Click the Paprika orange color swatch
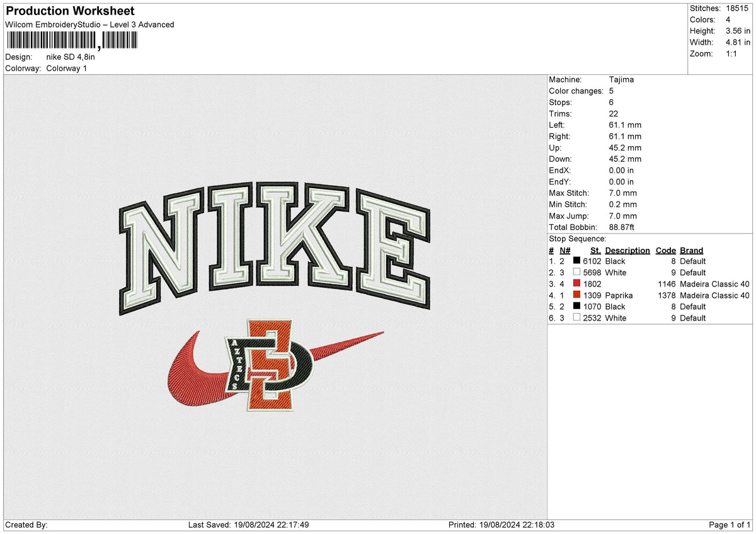 pos(576,295)
